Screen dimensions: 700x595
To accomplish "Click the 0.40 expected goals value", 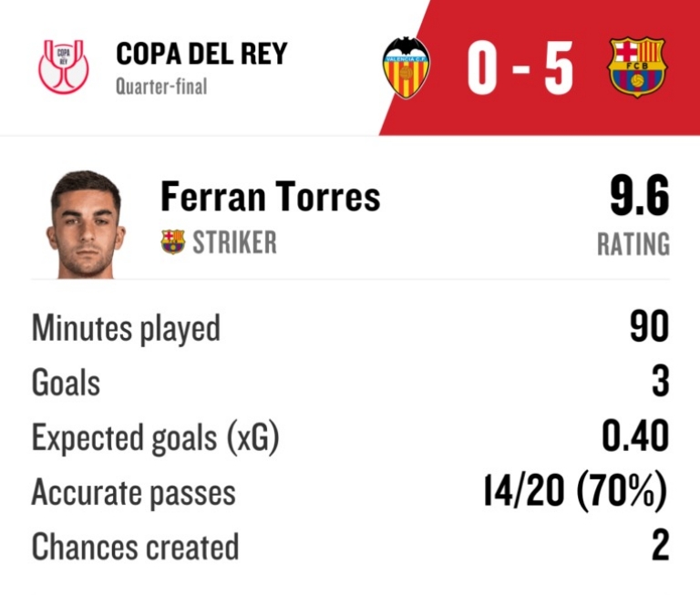I will click(x=635, y=437).
